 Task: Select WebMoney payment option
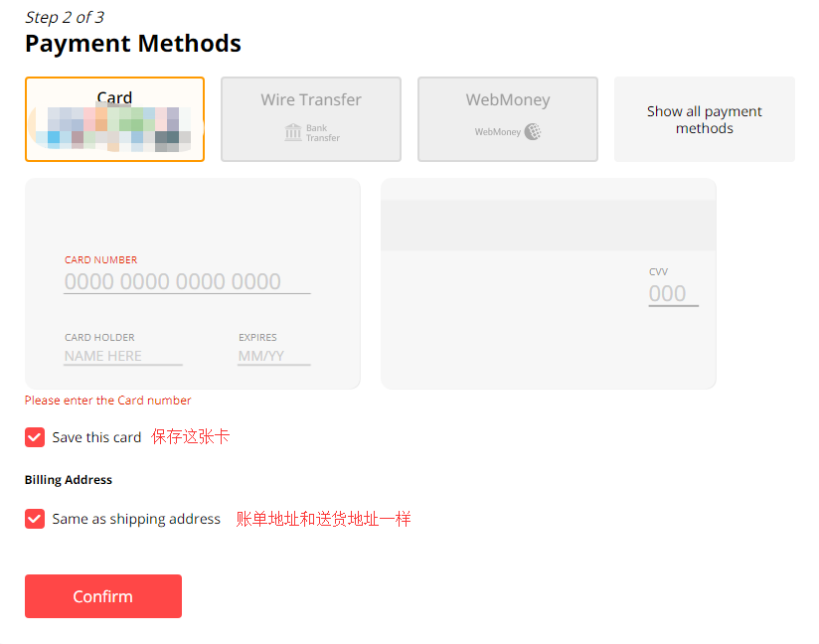pos(508,119)
